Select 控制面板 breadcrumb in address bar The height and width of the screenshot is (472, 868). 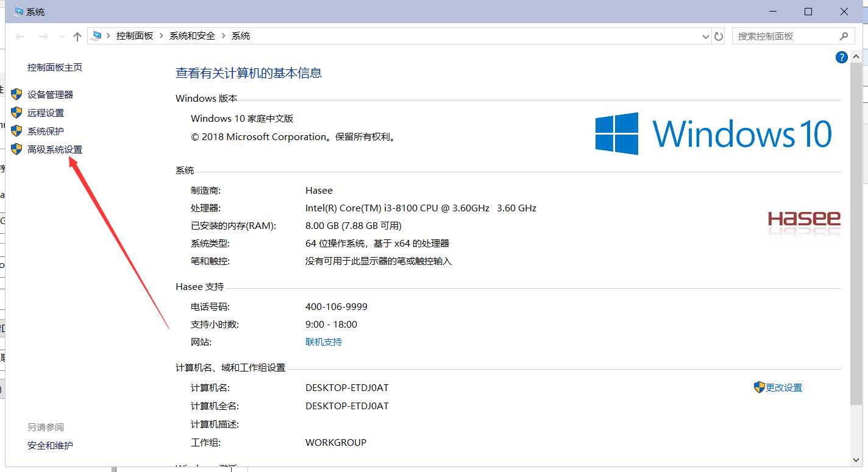pos(135,36)
